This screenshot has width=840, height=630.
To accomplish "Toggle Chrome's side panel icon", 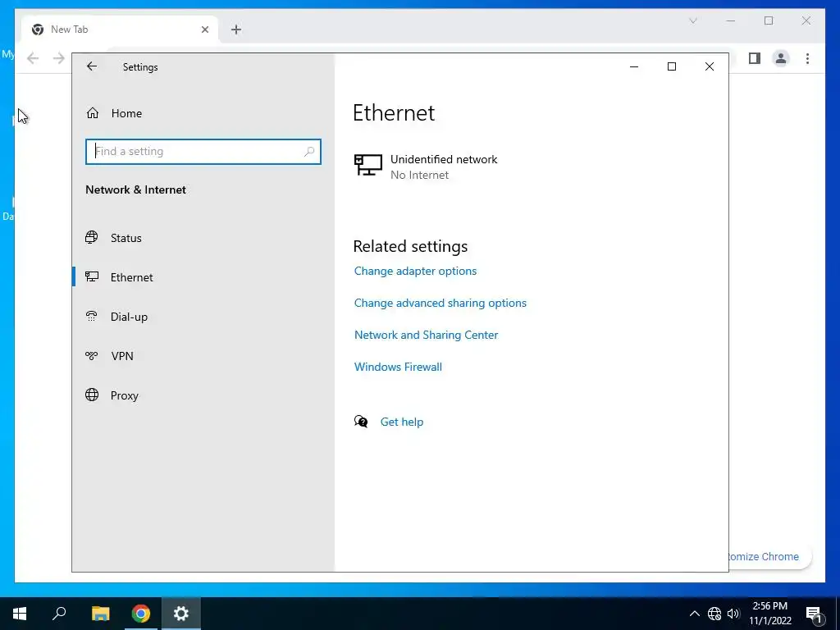I will click(x=755, y=58).
